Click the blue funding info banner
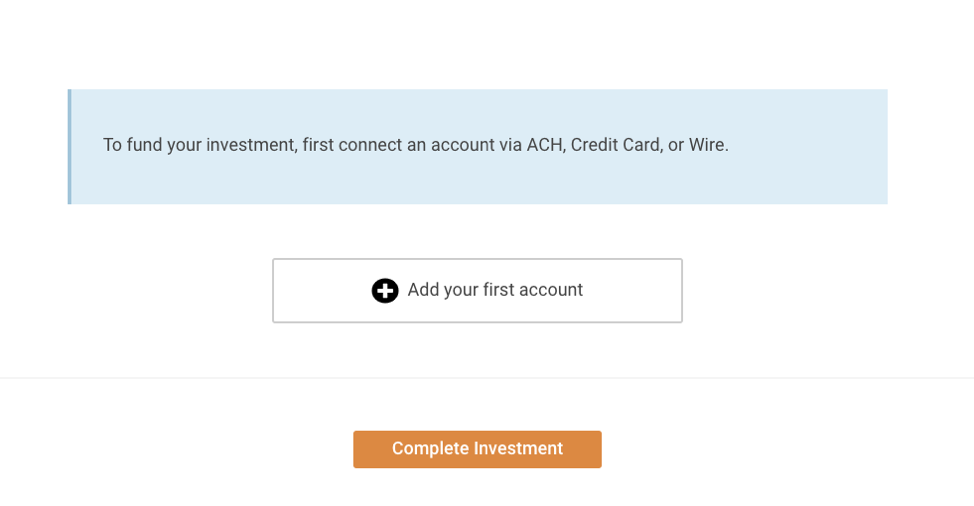Viewport: 974px width, 506px height. click(477, 147)
